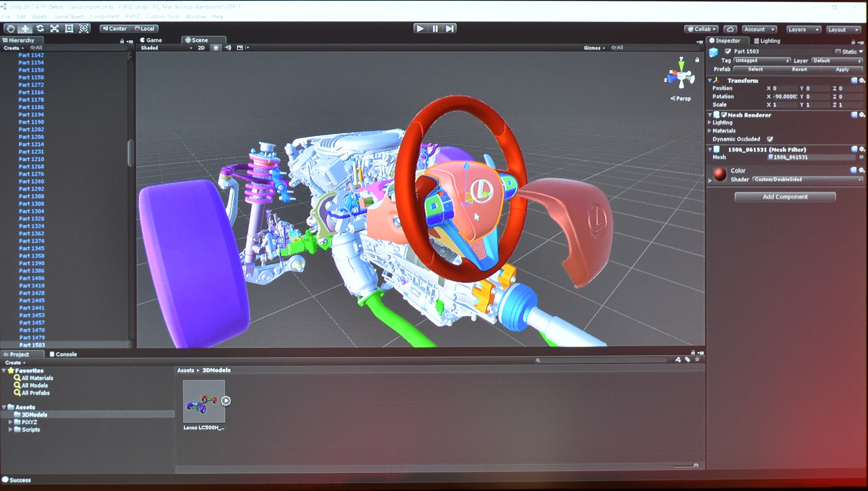Click project search by label icon

(x=688, y=360)
